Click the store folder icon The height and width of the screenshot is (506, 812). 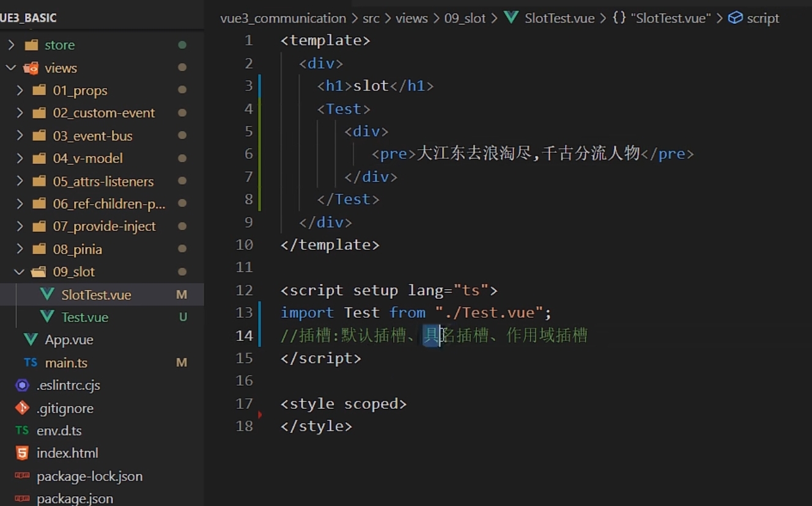point(31,45)
